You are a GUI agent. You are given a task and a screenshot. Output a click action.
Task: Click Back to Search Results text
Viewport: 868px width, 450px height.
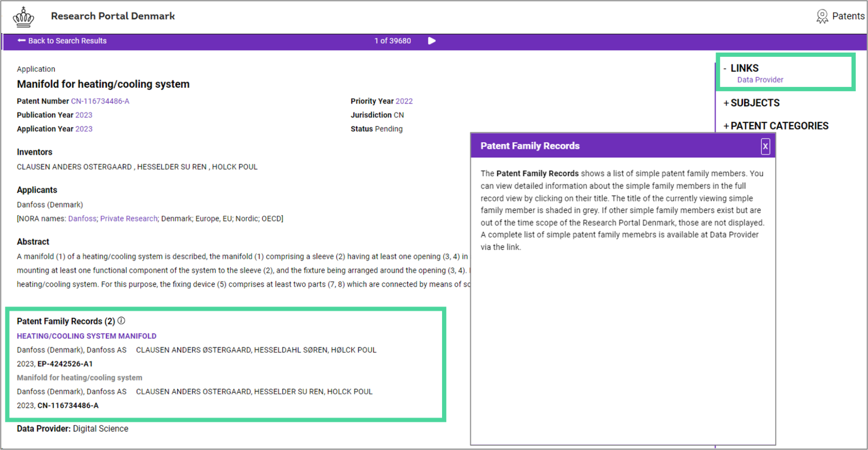(x=67, y=41)
